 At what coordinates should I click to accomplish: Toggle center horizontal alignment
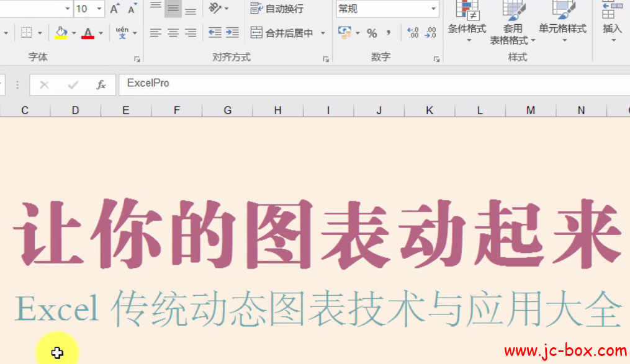coord(173,32)
